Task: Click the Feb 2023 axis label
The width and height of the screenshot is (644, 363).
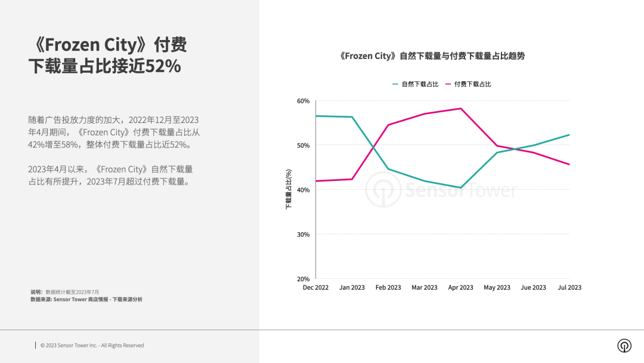Action: [x=388, y=287]
